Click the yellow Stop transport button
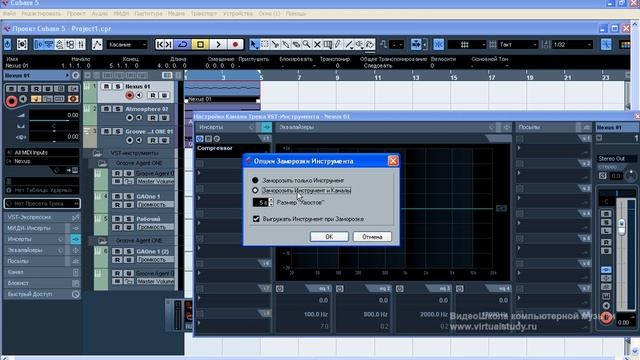 click(x=200, y=44)
